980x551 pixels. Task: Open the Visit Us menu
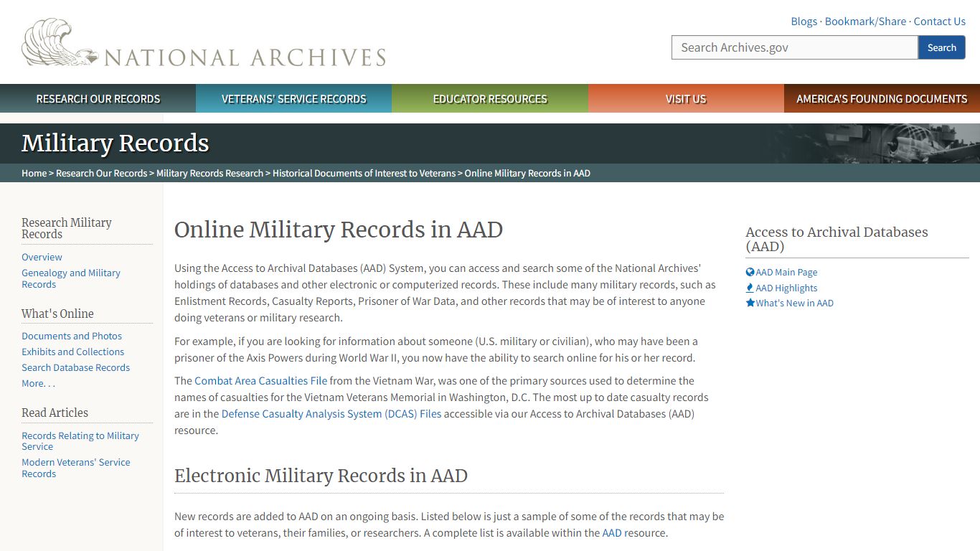pos(686,99)
